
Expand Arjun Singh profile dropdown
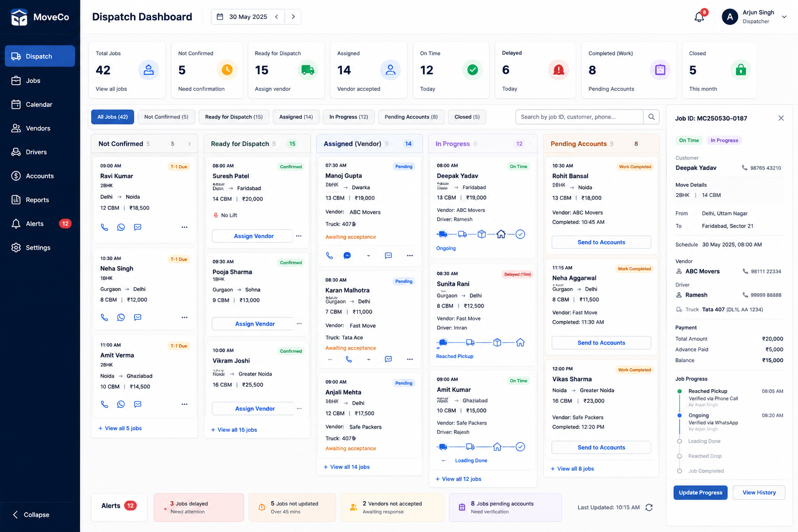(784, 17)
